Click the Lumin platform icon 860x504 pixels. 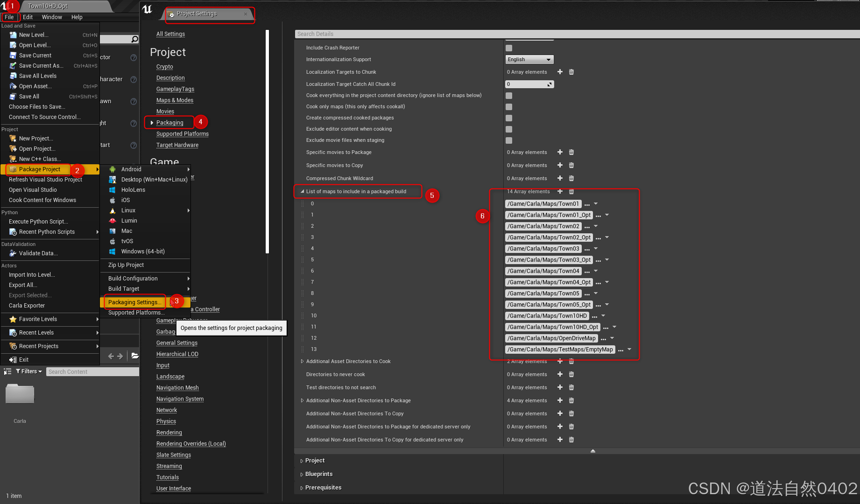point(113,221)
